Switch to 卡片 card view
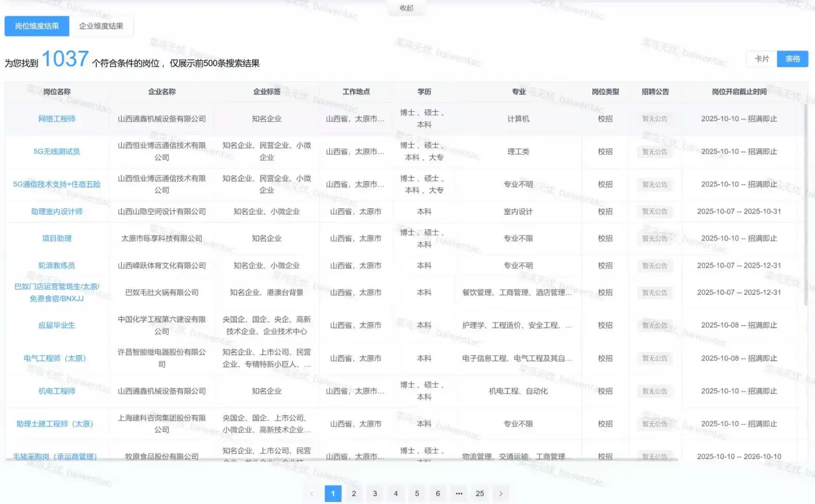Screen dimensions: 815x504 pyautogui.click(x=761, y=59)
